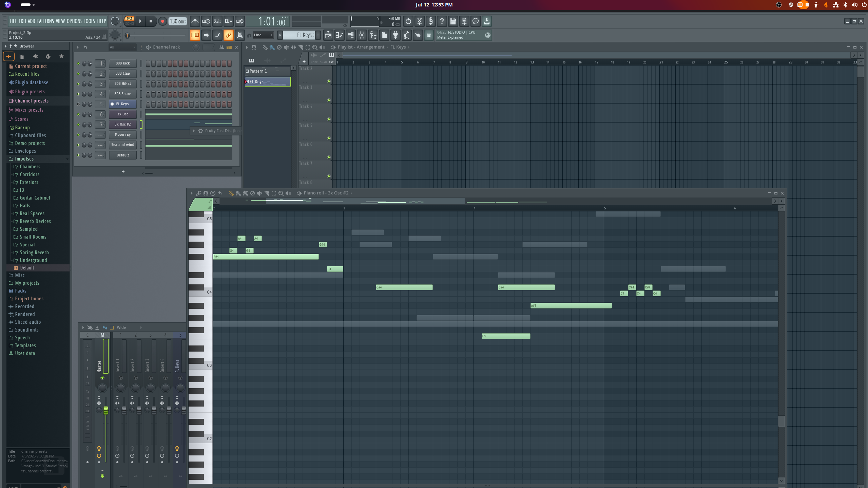Image resolution: width=868 pixels, height=488 pixels.
Task: Open the Line snap dropdown
Action: click(264, 35)
